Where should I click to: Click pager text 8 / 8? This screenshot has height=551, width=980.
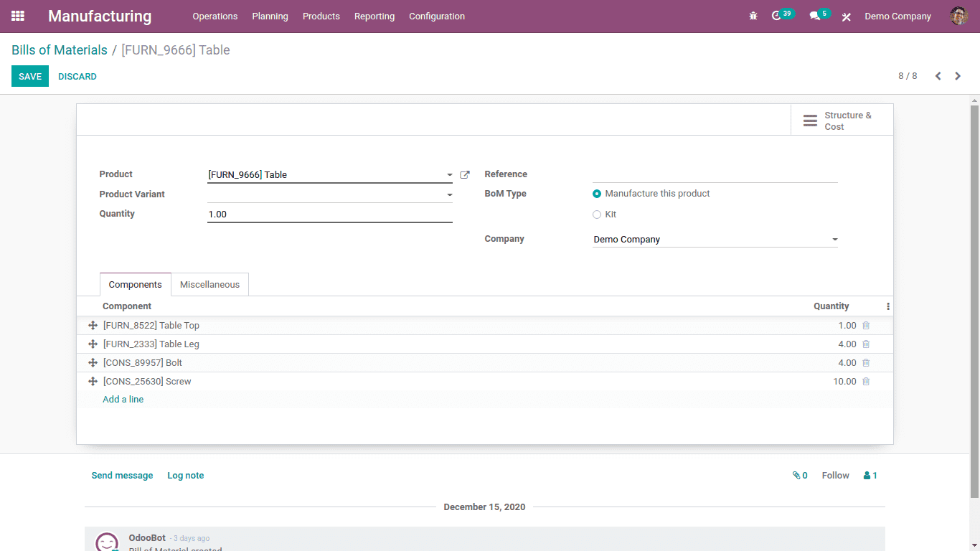(x=908, y=76)
